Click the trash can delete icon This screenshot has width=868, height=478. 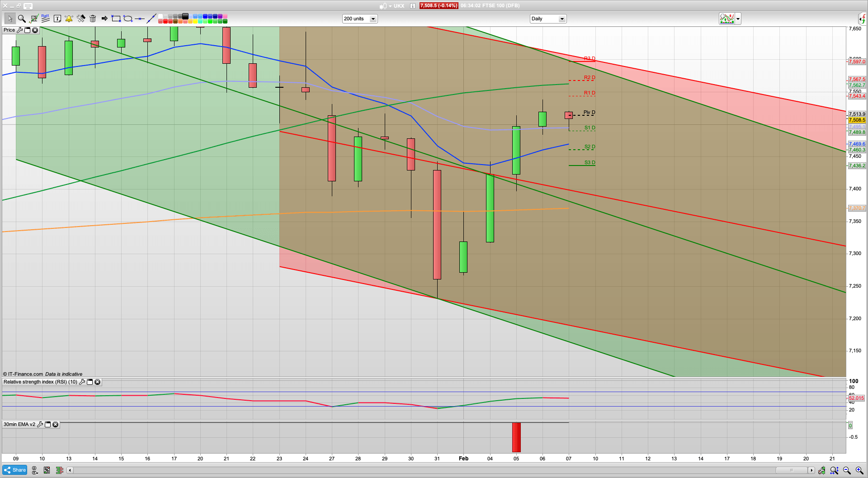pos(93,19)
